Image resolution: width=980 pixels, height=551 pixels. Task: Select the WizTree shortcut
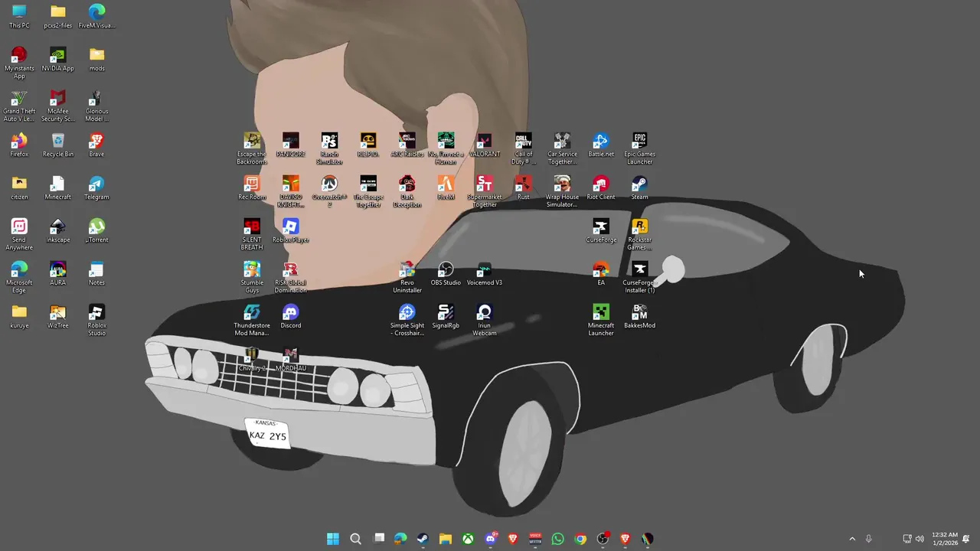58,316
